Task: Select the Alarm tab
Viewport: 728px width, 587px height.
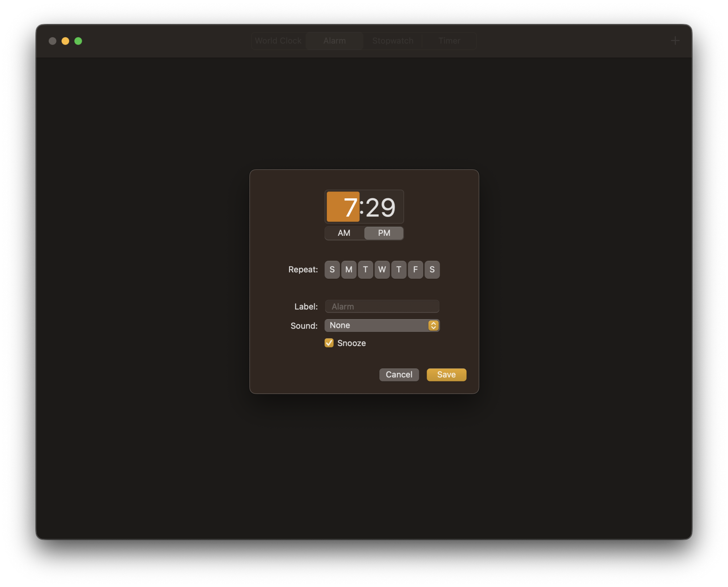Action: pyautogui.click(x=335, y=41)
